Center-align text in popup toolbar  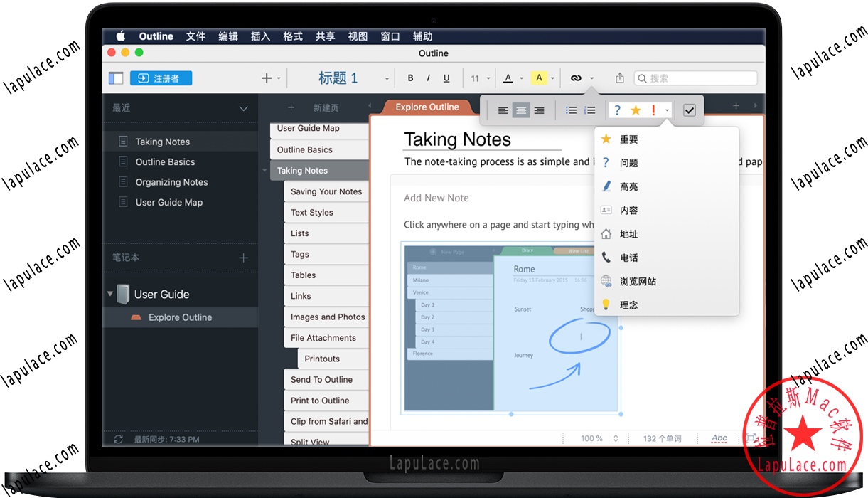(521, 110)
